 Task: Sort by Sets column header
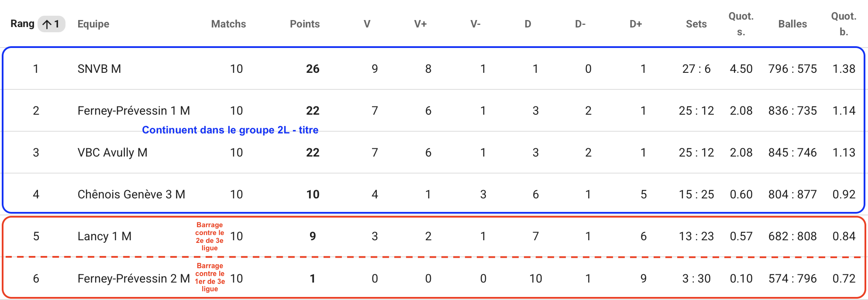696,24
